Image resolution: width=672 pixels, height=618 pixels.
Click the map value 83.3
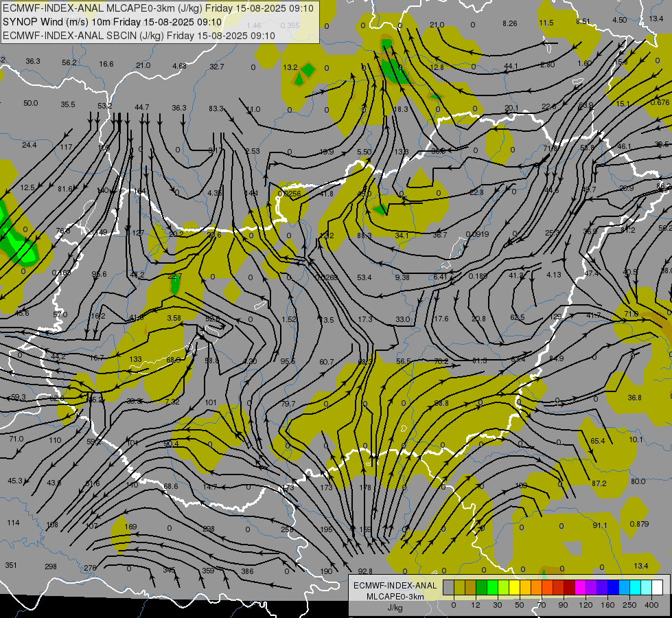pyautogui.click(x=216, y=108)
